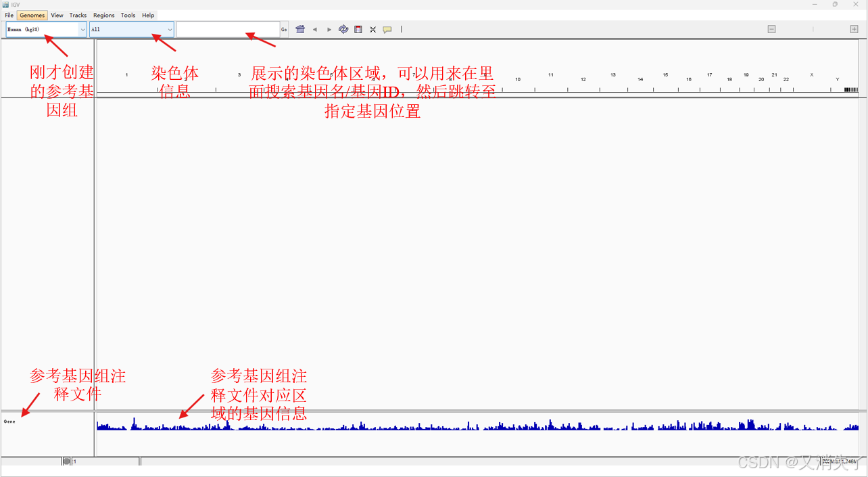Zoom in with the plus icon
868x477 pixels.
tap(853, 29)
